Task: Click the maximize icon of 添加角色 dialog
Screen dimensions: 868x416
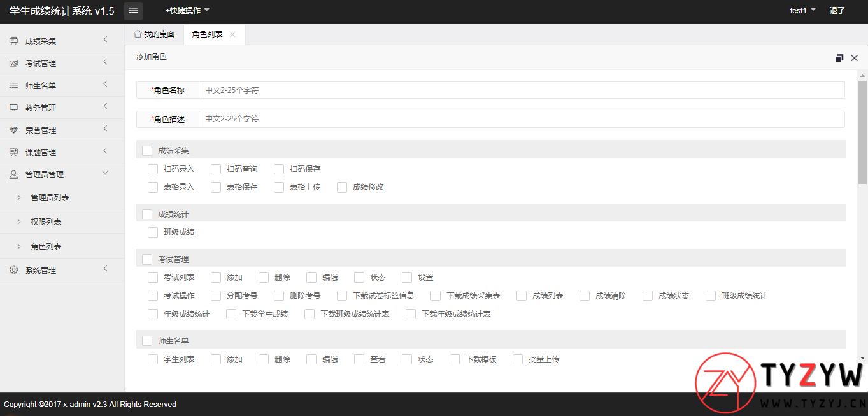Action: click(x=839, y=58)
